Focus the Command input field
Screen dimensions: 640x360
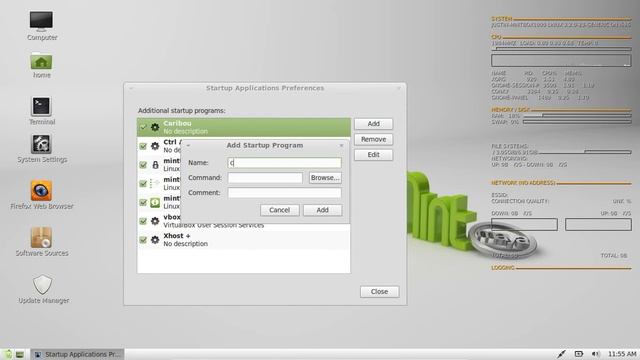click(x=265, y=178)
